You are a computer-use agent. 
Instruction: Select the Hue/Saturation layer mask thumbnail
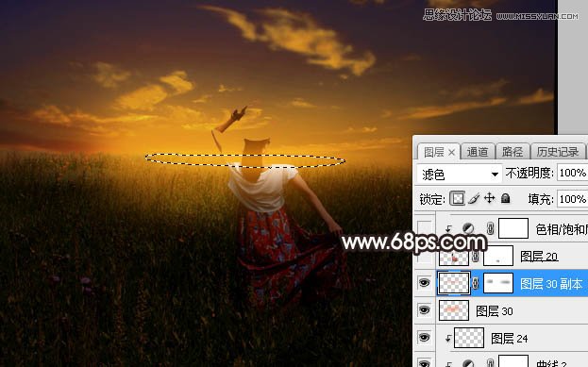513,228
